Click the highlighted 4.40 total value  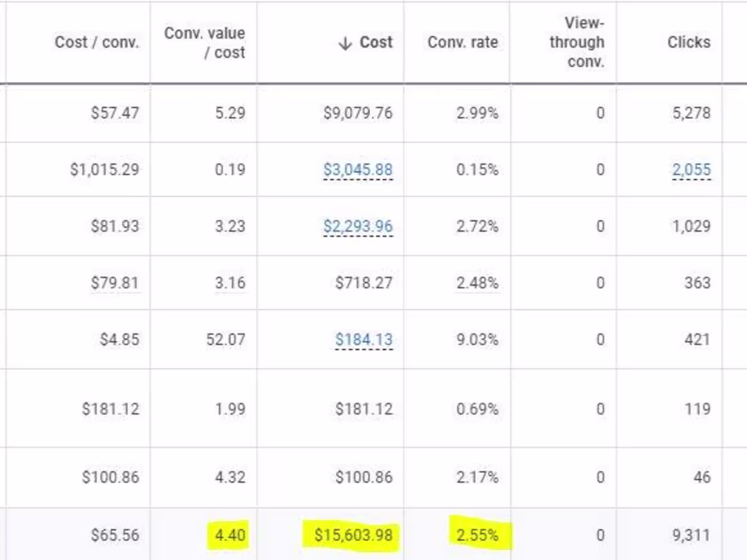tap(230, 535)
